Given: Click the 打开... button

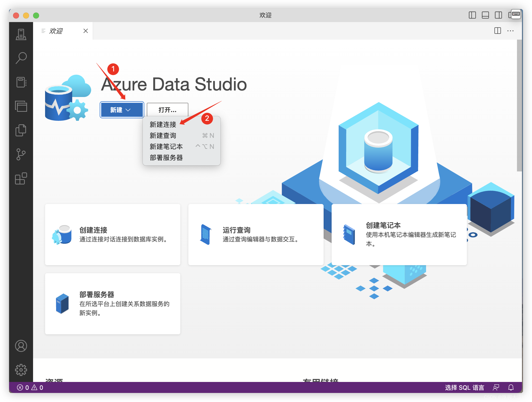Looking at the screenshot, I should tap(167, 110).
